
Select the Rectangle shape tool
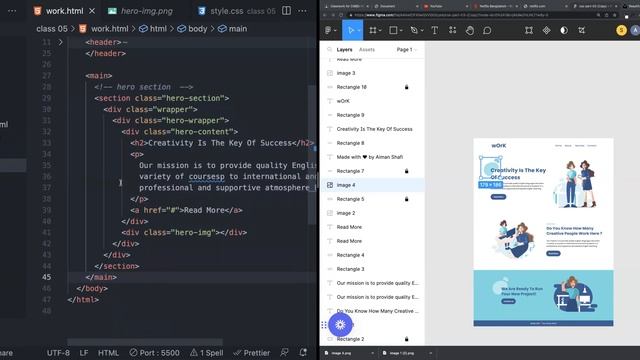[393, 30]
